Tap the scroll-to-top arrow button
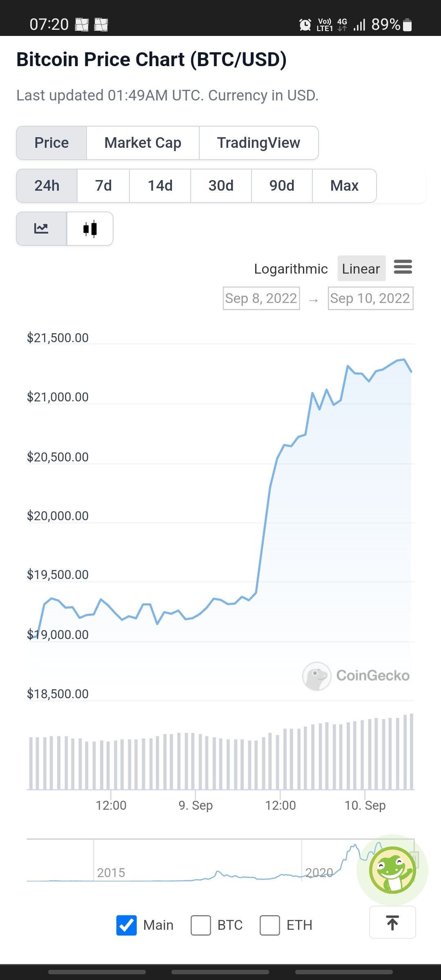This screenshot has width=441, height=980. pos(392,922)
